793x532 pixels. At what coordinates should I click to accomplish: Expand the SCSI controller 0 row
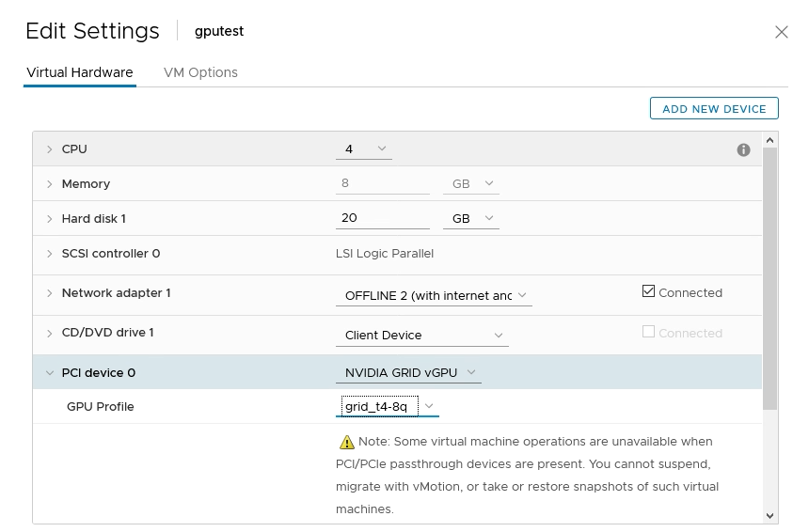point(50,254)
